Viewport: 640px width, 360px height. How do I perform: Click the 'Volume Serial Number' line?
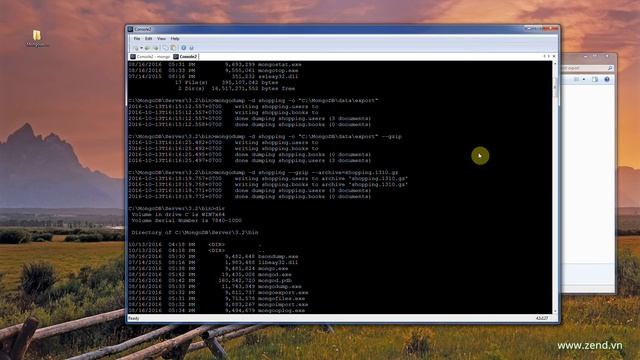(187, 220)
